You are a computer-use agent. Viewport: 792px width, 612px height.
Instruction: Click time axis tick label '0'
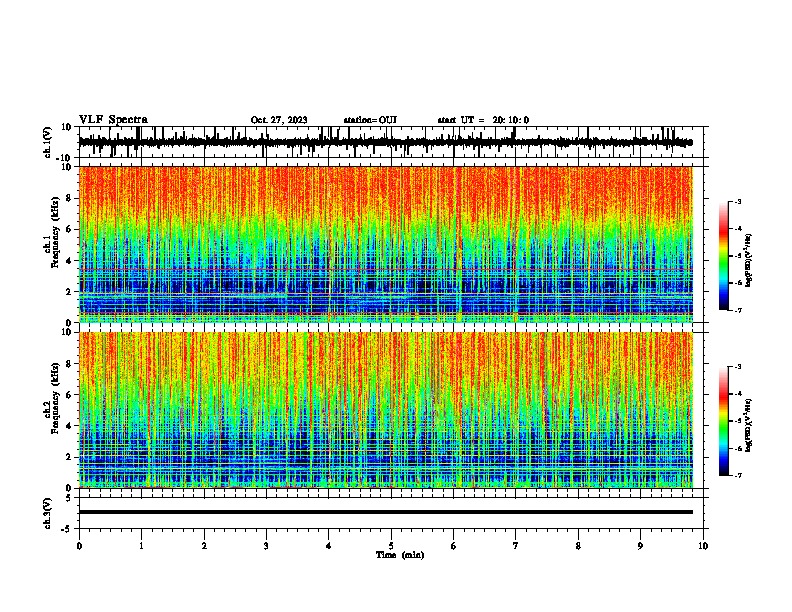(79, 546)
